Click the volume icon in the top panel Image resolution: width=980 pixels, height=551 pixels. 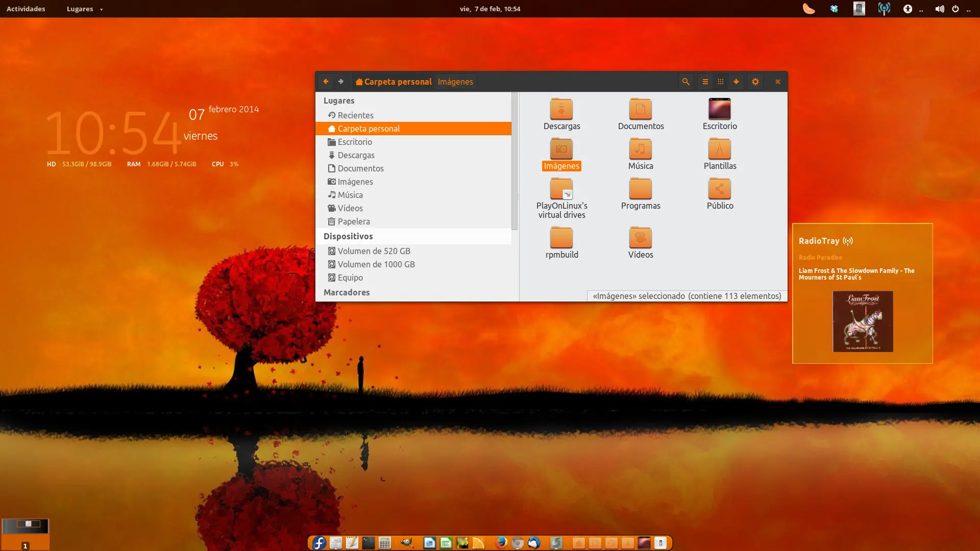pyautogui.click(x=940, y=9)
